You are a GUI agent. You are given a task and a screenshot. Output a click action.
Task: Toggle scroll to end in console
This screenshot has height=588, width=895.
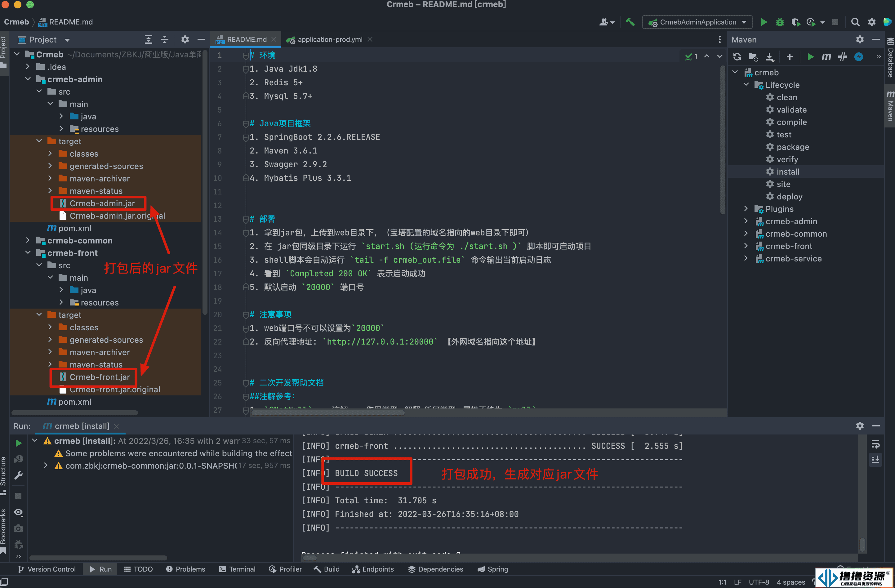[875, 460]
